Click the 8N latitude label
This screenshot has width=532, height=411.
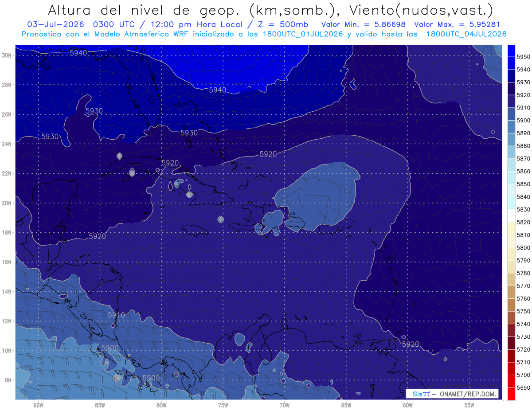coord(8,380)
